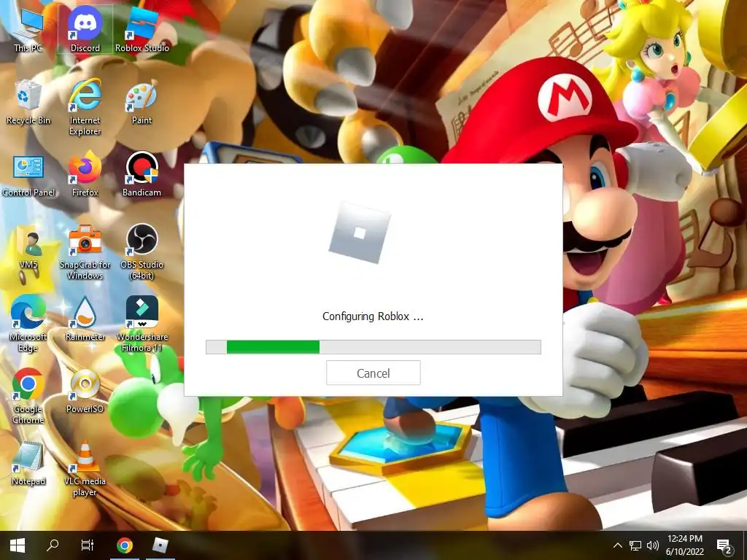Select the VLC media player shortcut
The height and width of the screenshot is (560, 747).
85,470
